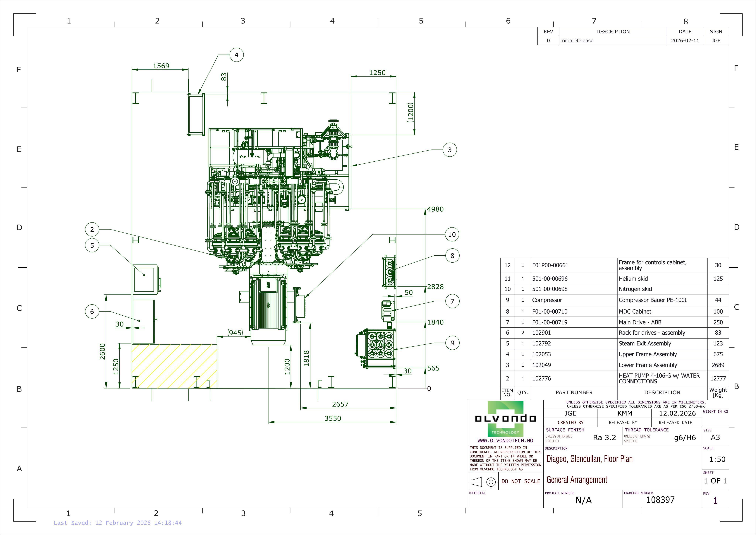Click the sheet 1 OF 1 value

click(x=715, y=481)
